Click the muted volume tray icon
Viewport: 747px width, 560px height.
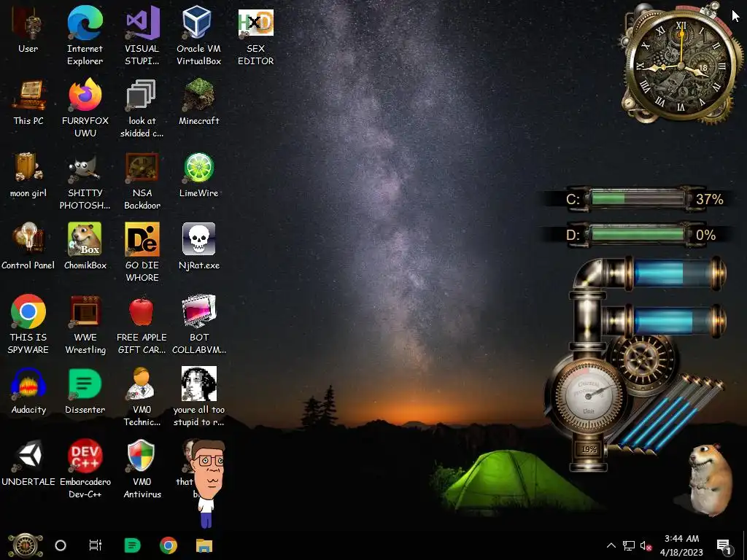(646, 545)
